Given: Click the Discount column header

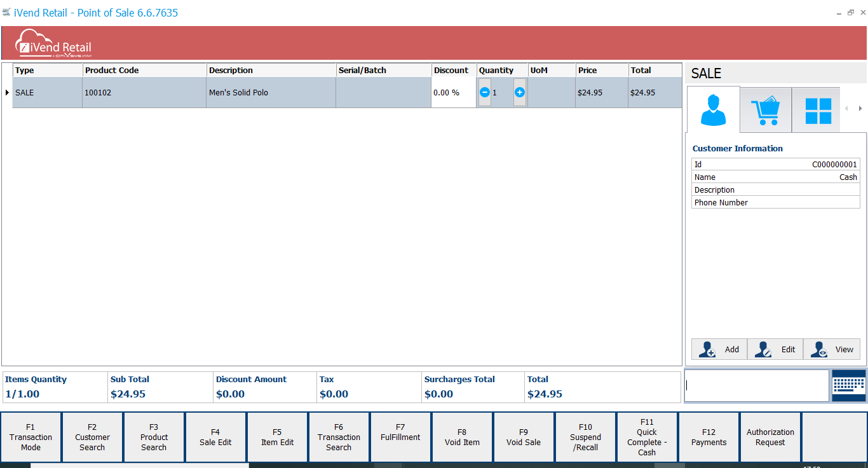Looking at the screenshot, I should (x=454, y=71).
